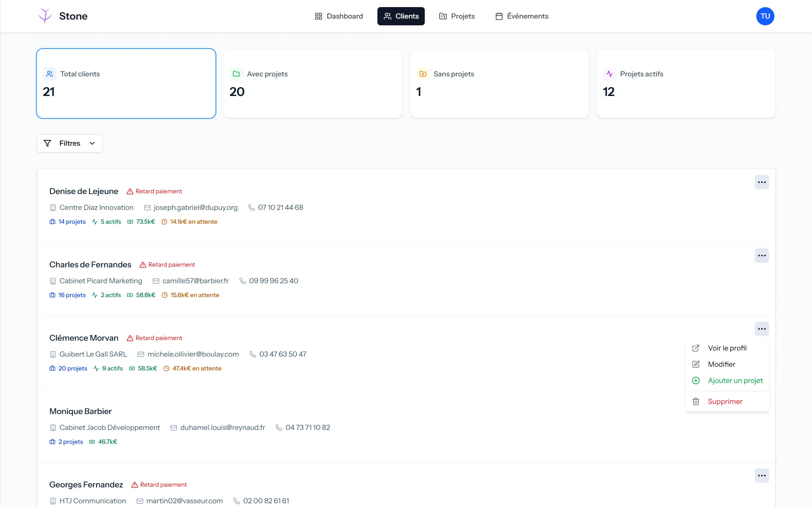Choose Modifier from the open menu
The image size is (812, 507).
point(722,364)
